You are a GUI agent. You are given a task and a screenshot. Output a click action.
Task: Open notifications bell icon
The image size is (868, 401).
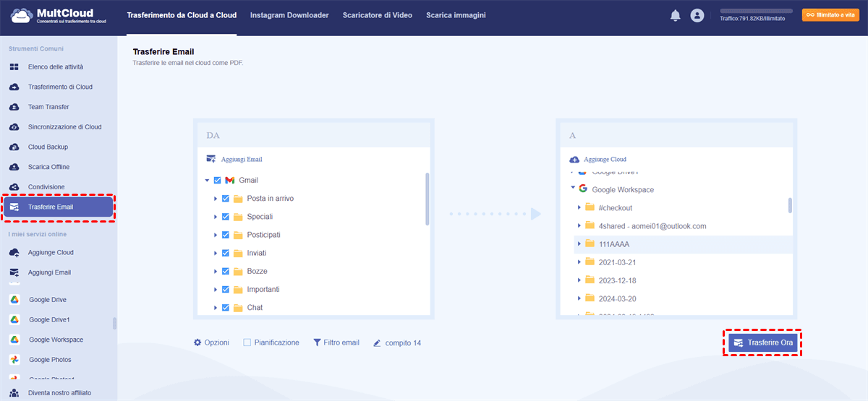point(676,15)
